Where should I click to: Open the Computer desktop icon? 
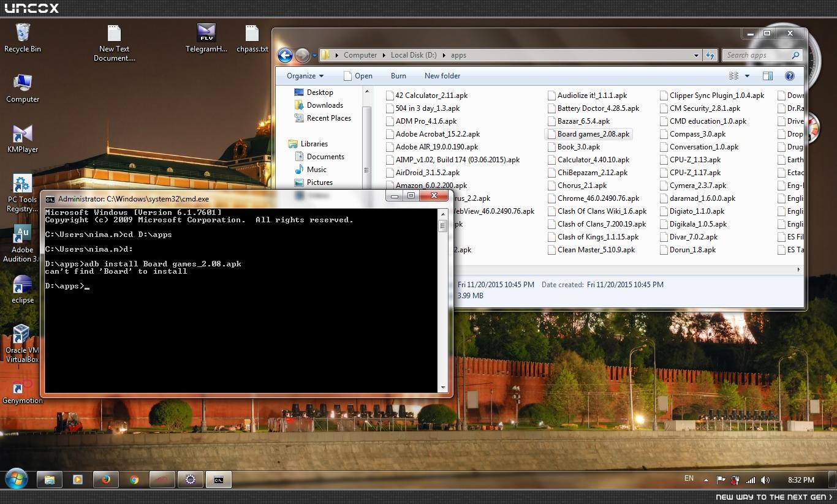23,89
